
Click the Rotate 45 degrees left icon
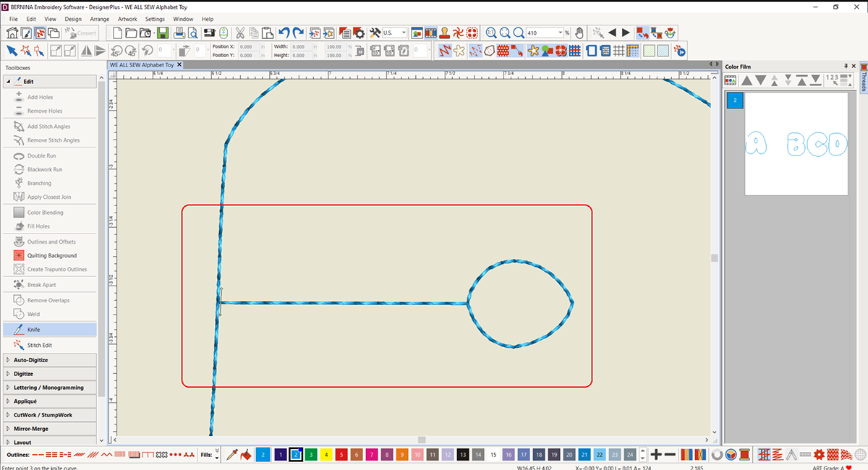[117, 51]
